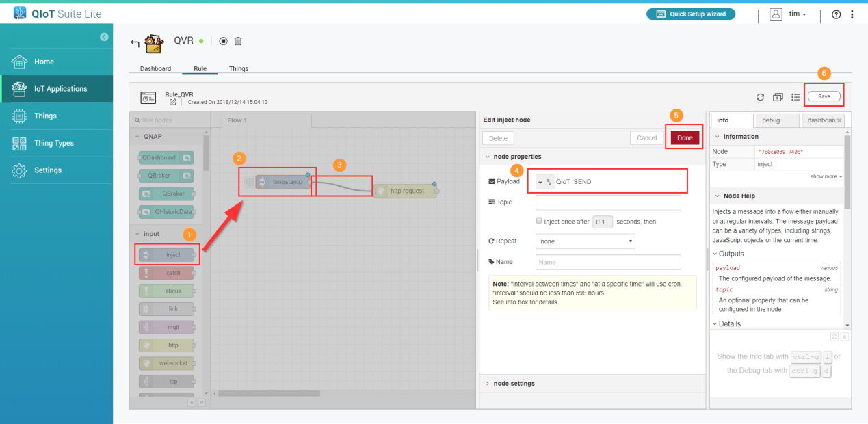Open Settings in the sidebar
Image resolution: width=868 pixels, height=424 pixels.
(x=57, y=170)
